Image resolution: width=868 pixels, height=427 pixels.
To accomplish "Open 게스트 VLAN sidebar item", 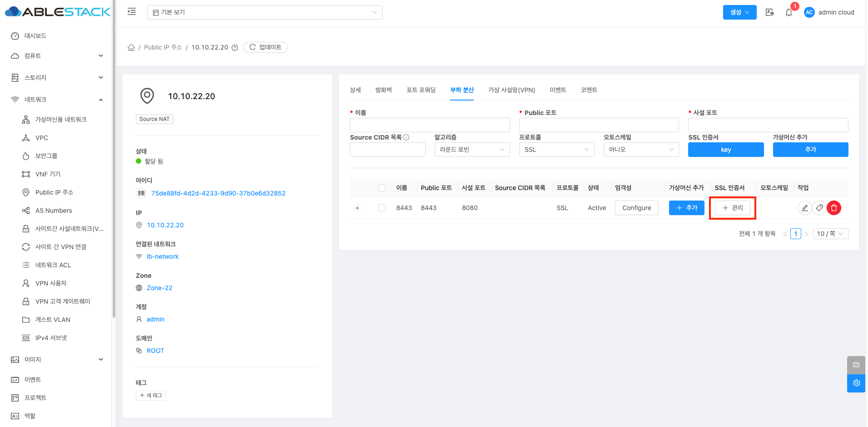I will click(x=53, y=320).
